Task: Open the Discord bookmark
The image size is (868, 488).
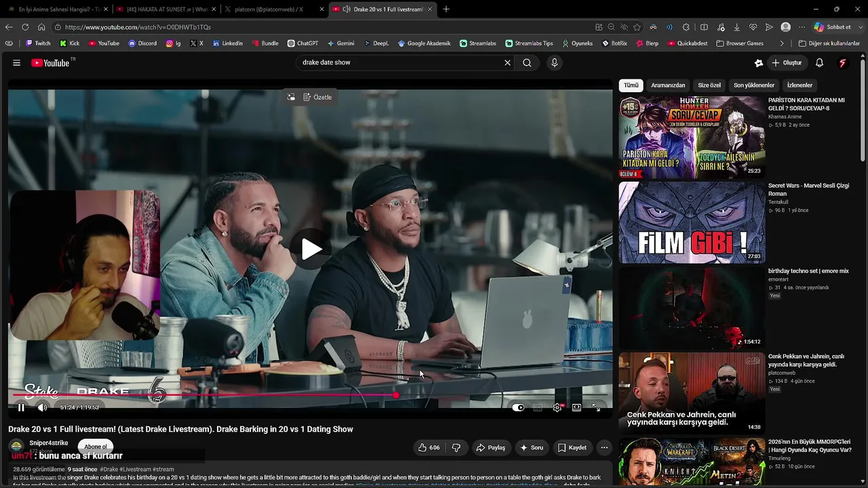Action: point(142,43)
